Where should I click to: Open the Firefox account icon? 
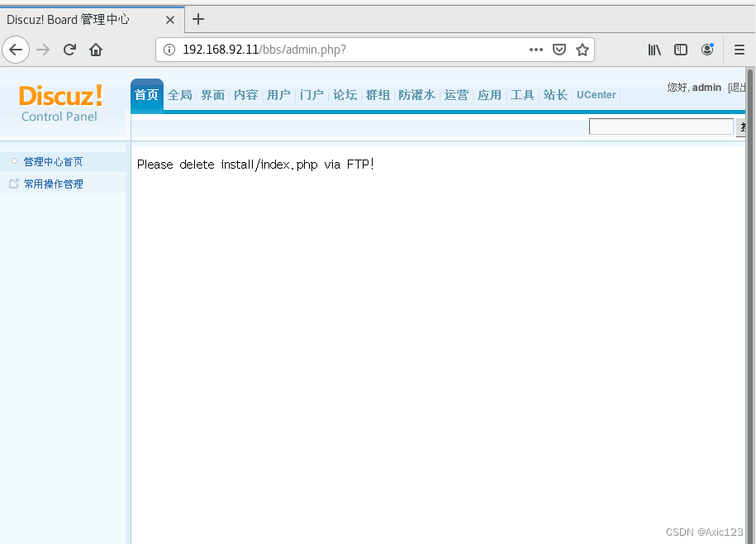(707, 50)
